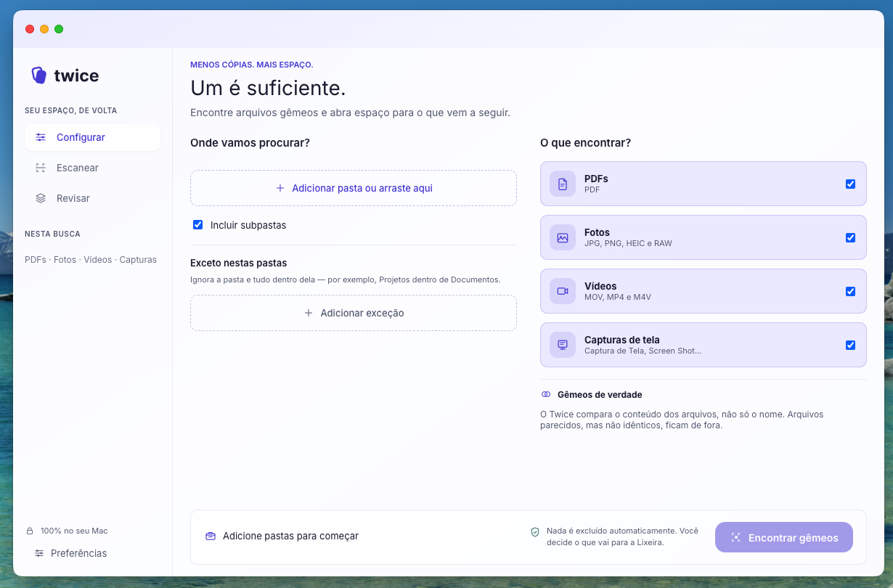This screenshot has width=893, height=588.
Task: Click the Fotos image icon
Action: [563, 238]
